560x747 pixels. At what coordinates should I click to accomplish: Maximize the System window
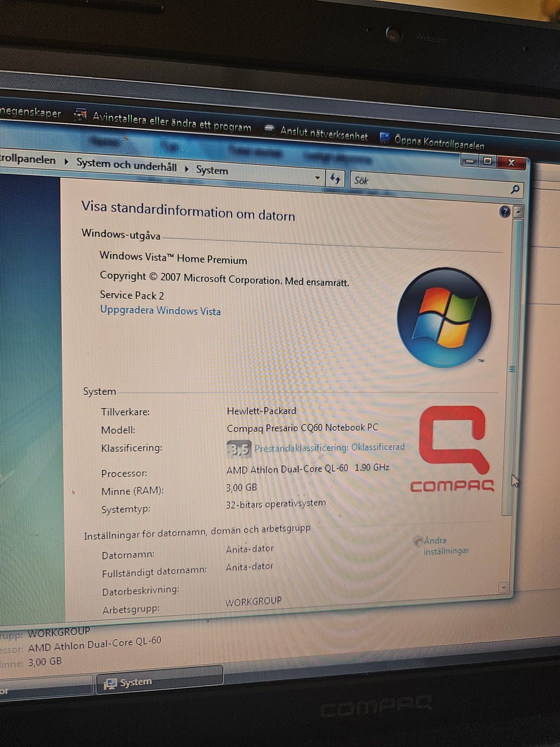pyautogui.click(x=488, y=161)
